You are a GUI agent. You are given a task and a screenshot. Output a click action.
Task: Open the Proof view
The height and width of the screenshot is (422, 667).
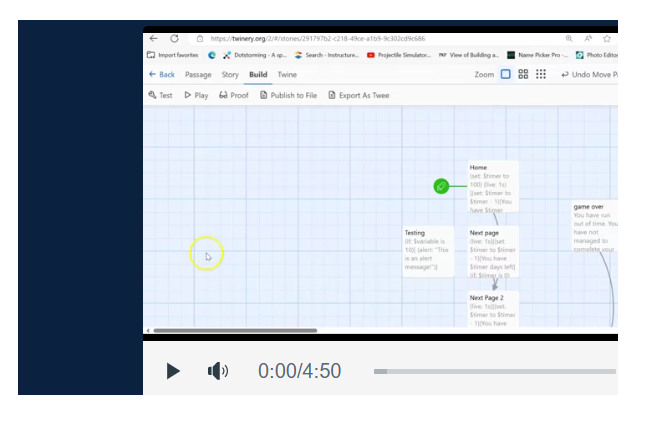[x=233, y=95]
